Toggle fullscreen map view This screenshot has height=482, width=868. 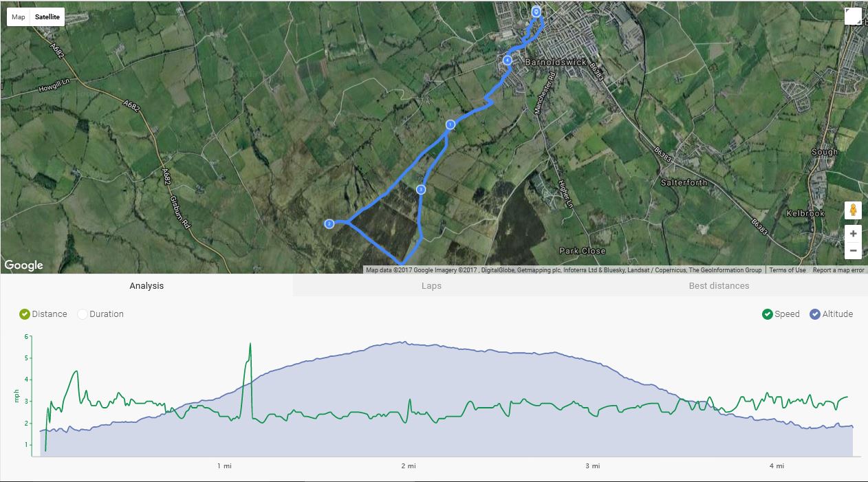(x=853, y=17)
